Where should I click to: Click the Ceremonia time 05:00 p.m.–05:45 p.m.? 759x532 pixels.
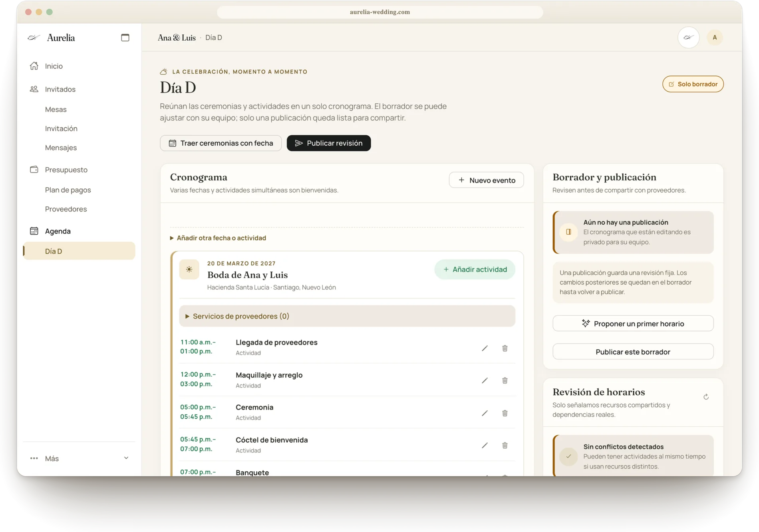pos(198,412)
